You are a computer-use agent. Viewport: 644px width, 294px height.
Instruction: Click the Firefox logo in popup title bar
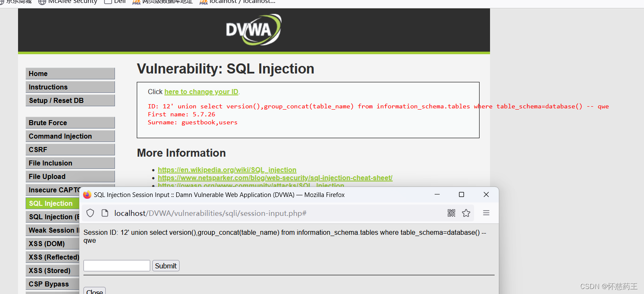(x=87, y=195)
